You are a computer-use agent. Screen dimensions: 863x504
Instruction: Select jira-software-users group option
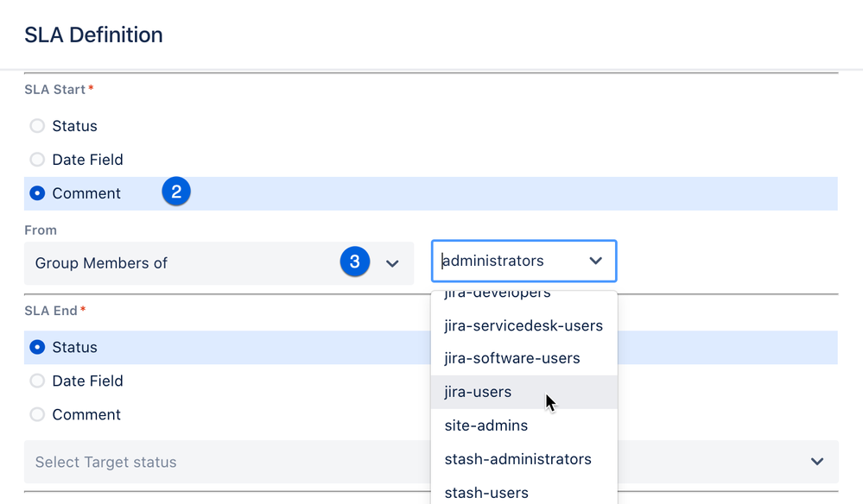click(509, 358)
